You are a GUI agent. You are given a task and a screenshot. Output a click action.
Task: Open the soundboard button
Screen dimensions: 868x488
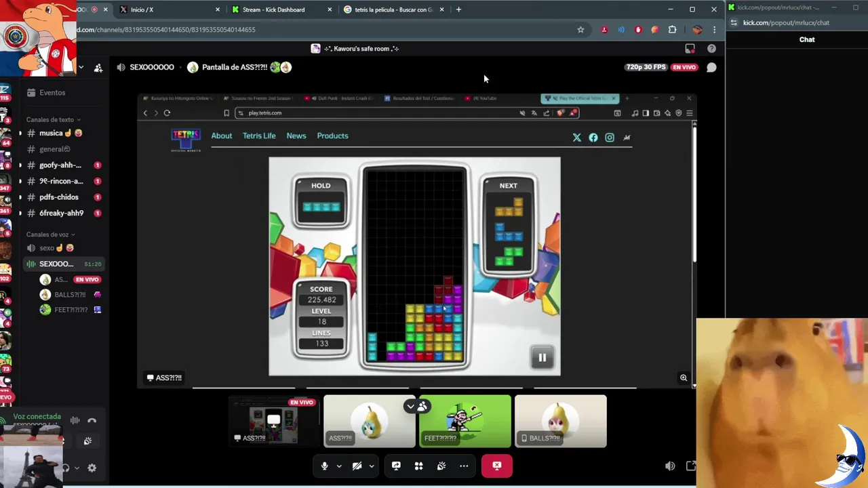click(441, 466)
